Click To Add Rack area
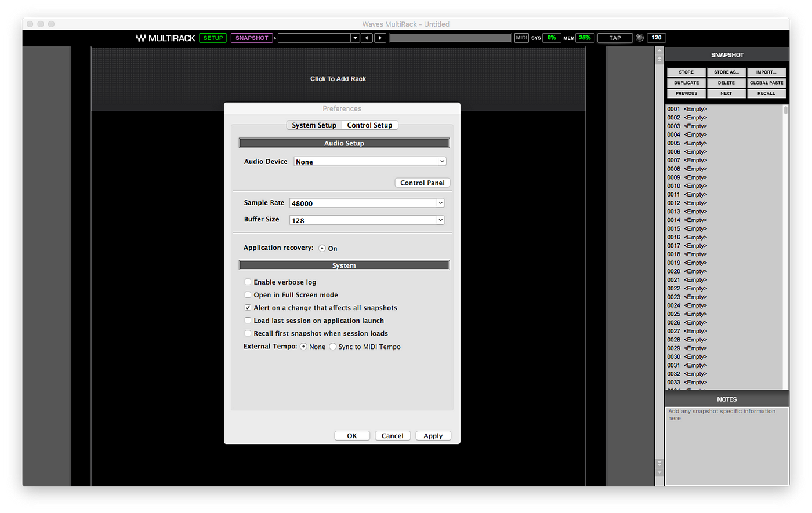 [x=338, y=79]
